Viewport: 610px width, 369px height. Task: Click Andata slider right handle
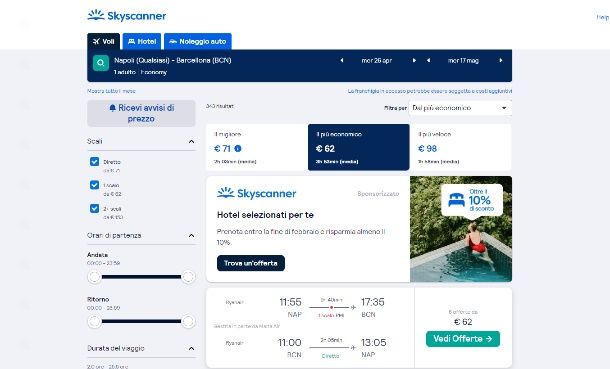(x=188, y=277)
